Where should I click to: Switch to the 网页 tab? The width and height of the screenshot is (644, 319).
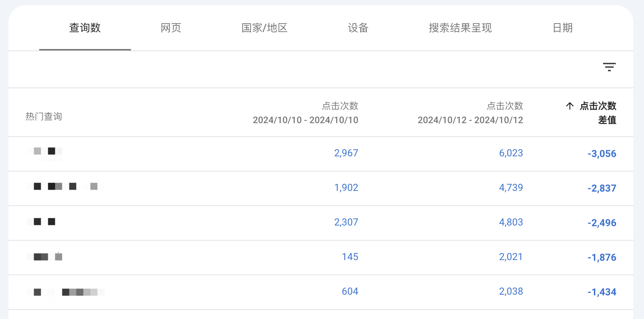point(171,28)
